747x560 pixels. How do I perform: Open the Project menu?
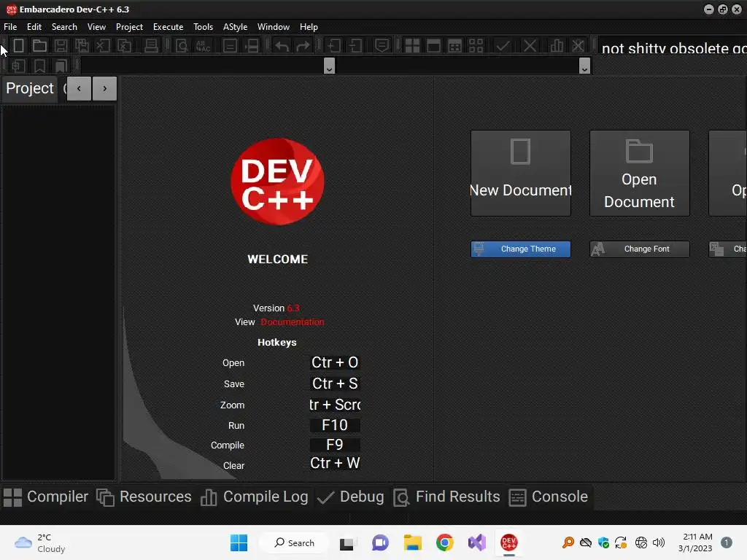coord(129,27)
